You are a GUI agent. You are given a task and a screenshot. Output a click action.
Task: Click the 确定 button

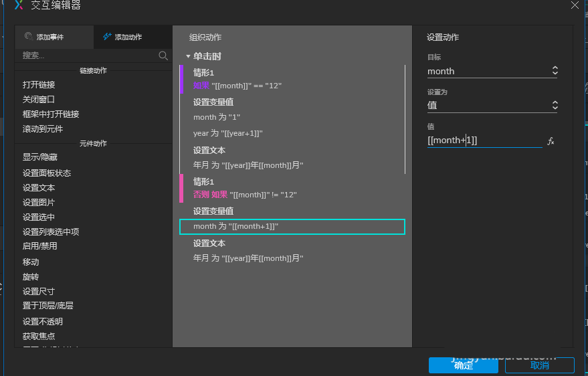[x=464, y=365]
